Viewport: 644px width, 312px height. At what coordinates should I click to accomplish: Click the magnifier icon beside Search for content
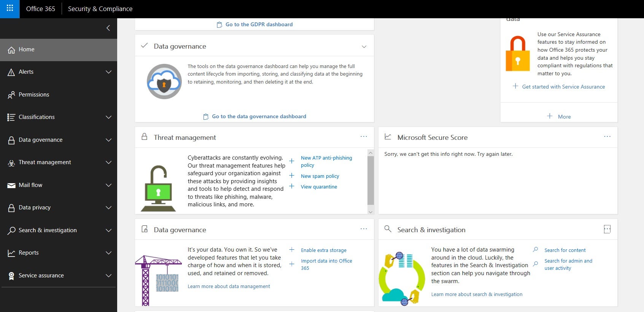coord(536,250)
